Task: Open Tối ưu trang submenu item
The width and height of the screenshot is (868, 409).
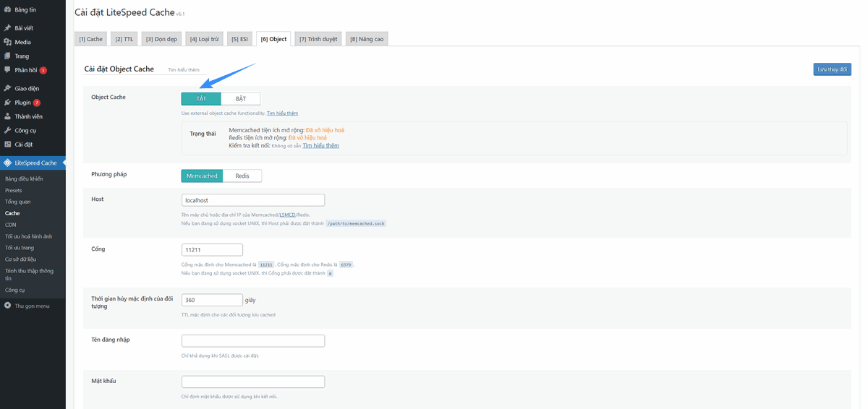Action: point(20,248)
